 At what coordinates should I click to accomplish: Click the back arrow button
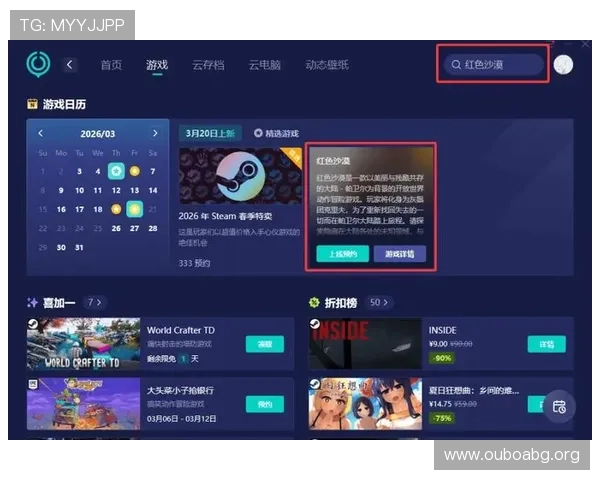[x=70, y=65]
